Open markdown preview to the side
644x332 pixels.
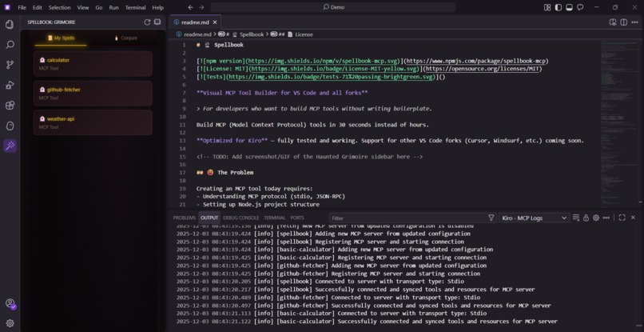(x=613, y=22)
